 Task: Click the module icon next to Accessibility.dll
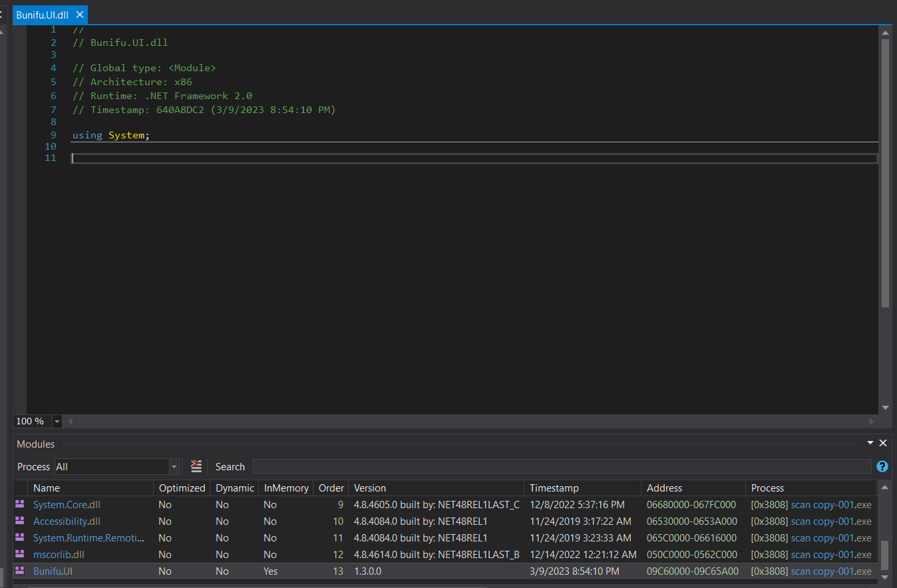click(20, 521)
